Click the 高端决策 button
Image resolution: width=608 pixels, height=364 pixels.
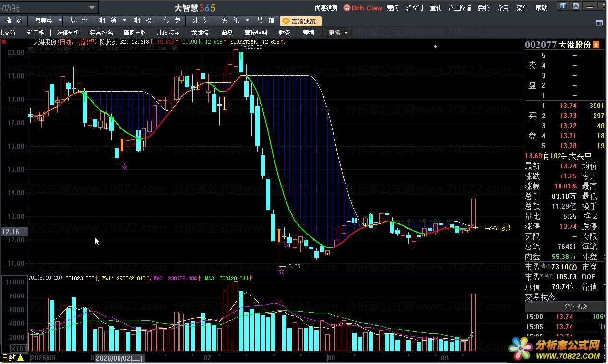(x=299, y=21)
